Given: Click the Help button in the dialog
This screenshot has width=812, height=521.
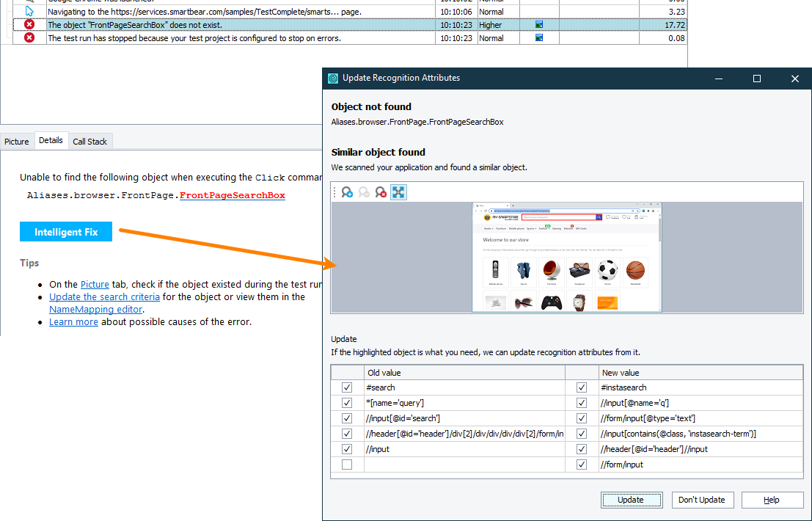Looking at the screenshot, I should (772, 500).
